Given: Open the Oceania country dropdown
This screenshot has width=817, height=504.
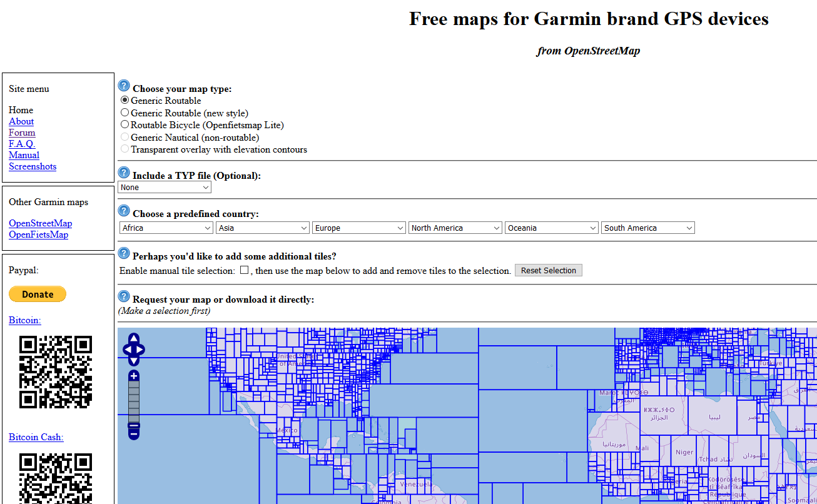Looking at the screenshot, I should click(x=552, y=228).
